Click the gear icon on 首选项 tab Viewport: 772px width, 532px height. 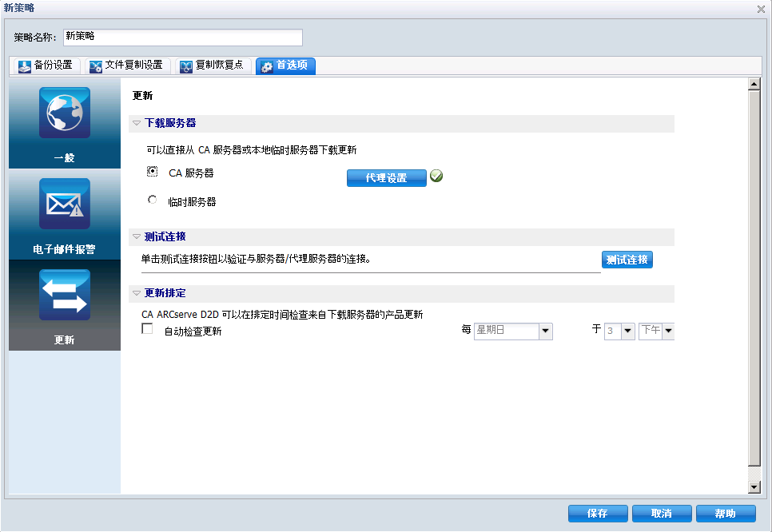coord(266,66)
